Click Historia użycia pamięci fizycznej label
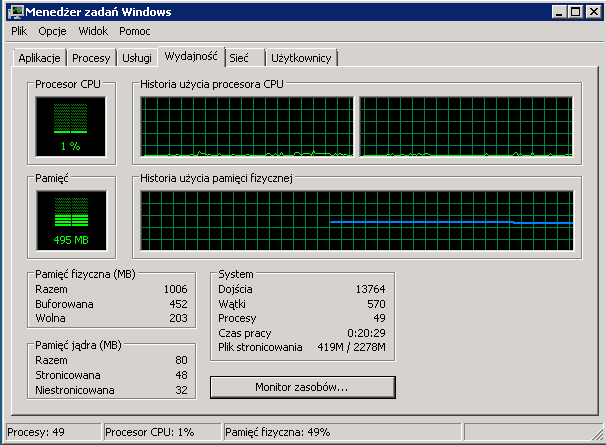Viewport: 606px width, 445px height. click(x=216, y=178)
